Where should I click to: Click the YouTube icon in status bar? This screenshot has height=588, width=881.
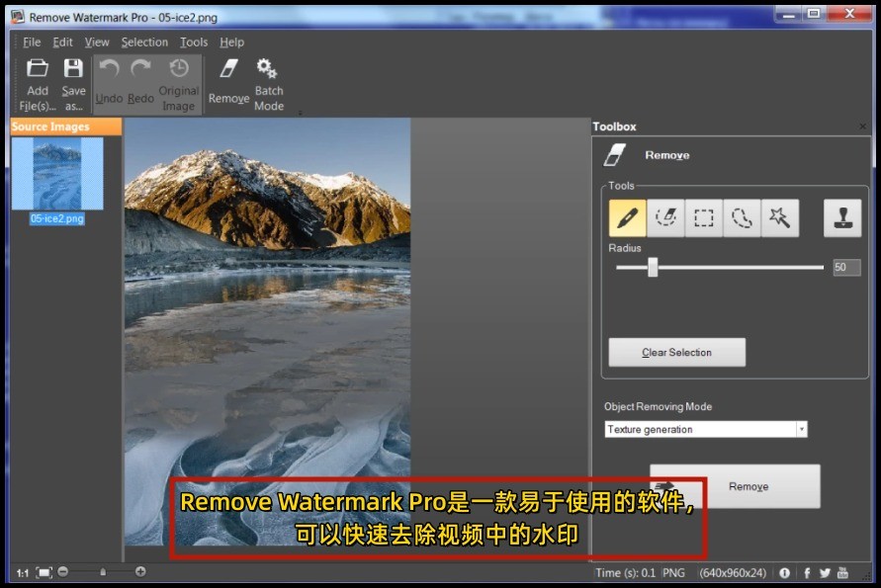coord(842,572)
